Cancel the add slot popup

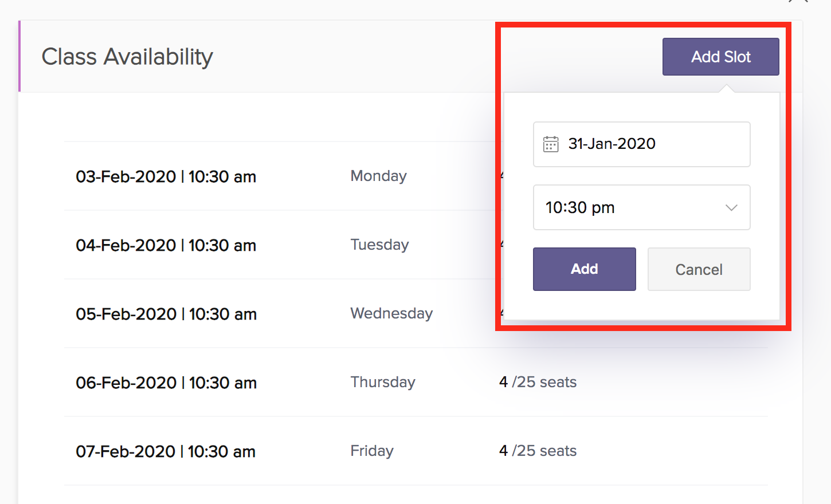coord(699,269)
